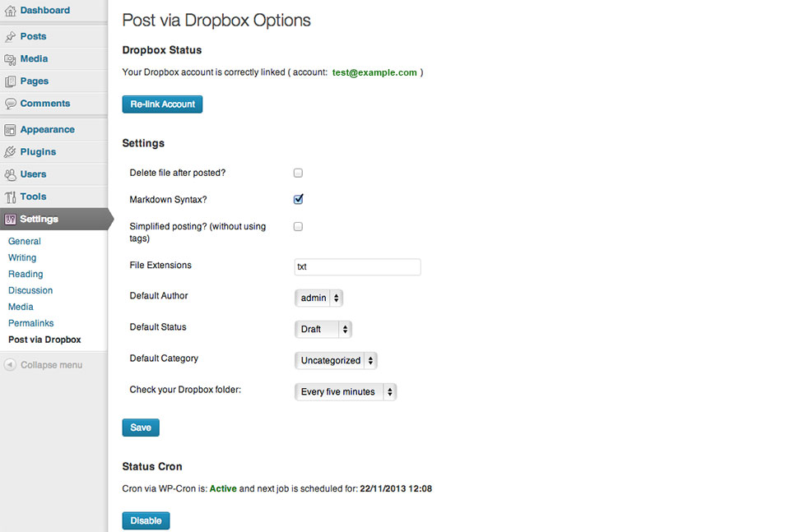Open Permalinks settings submenu link

pos(30,323)
